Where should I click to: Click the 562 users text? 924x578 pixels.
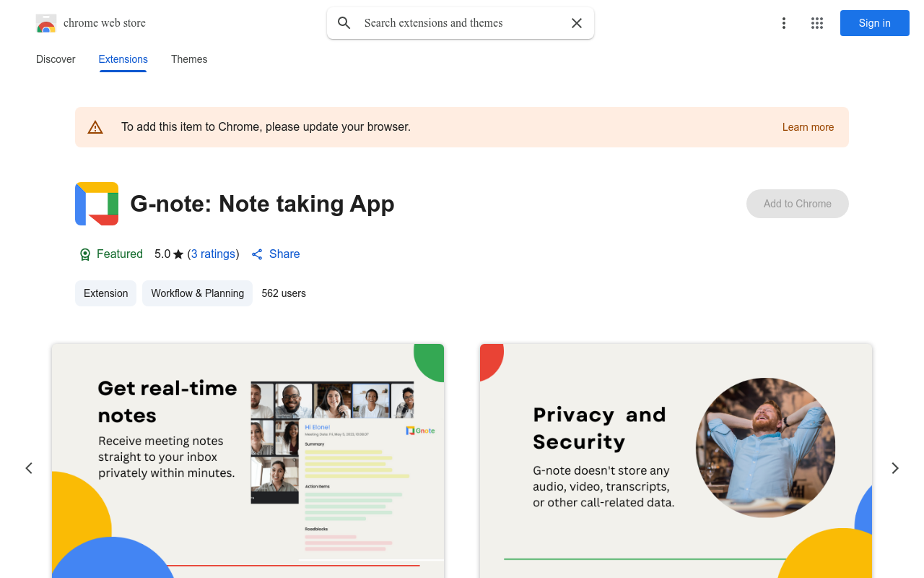point(284,293)
